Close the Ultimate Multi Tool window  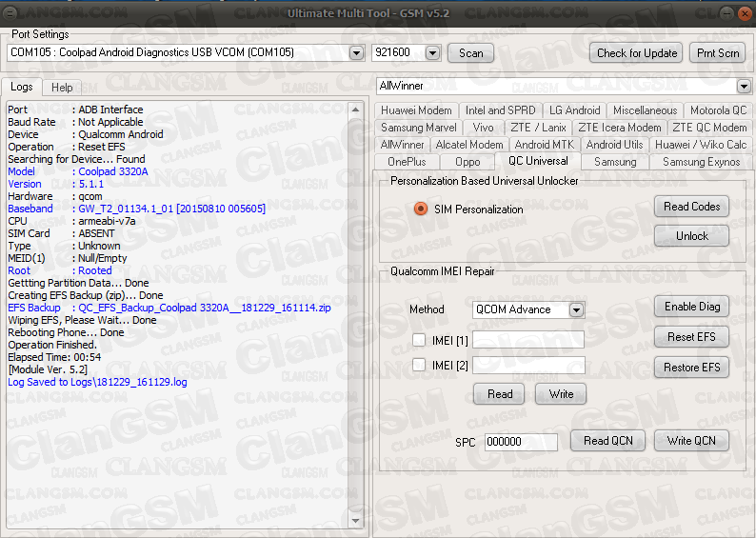746,13
